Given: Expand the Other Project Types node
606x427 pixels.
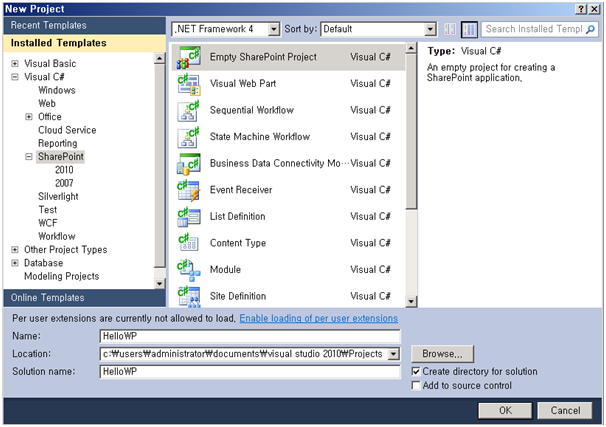Looking at the screenshot, I should click(15, 250).
